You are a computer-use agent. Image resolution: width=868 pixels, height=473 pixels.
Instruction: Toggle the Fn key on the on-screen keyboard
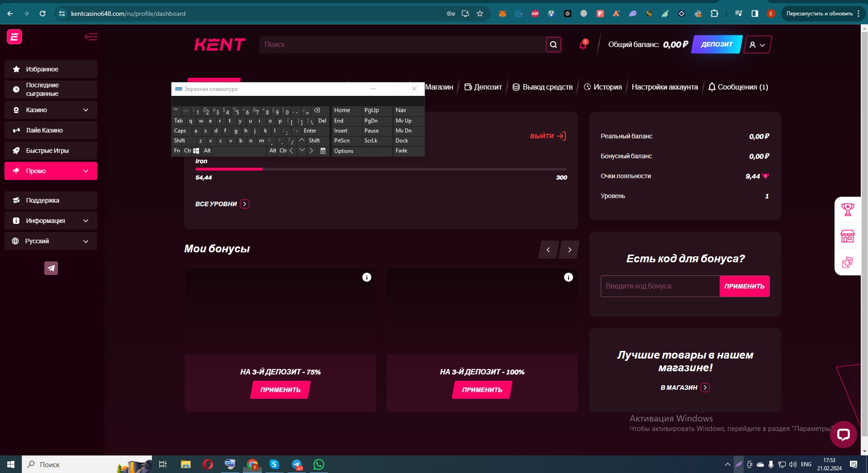click(x=177, y=151)
